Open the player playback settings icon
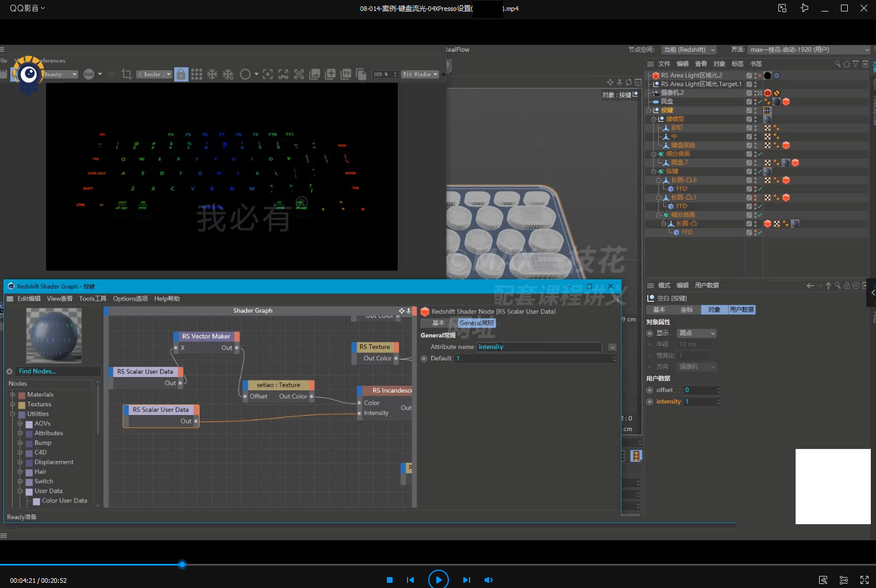Viewport: 876px width, 588px height. 843,580
